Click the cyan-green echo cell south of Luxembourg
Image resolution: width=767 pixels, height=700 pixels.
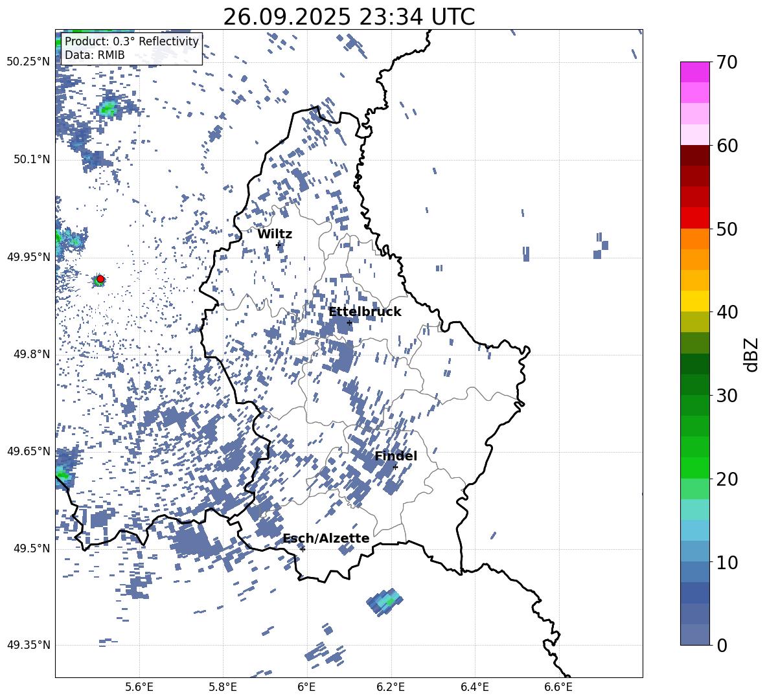pyautogui.click(x=385, y=601)
